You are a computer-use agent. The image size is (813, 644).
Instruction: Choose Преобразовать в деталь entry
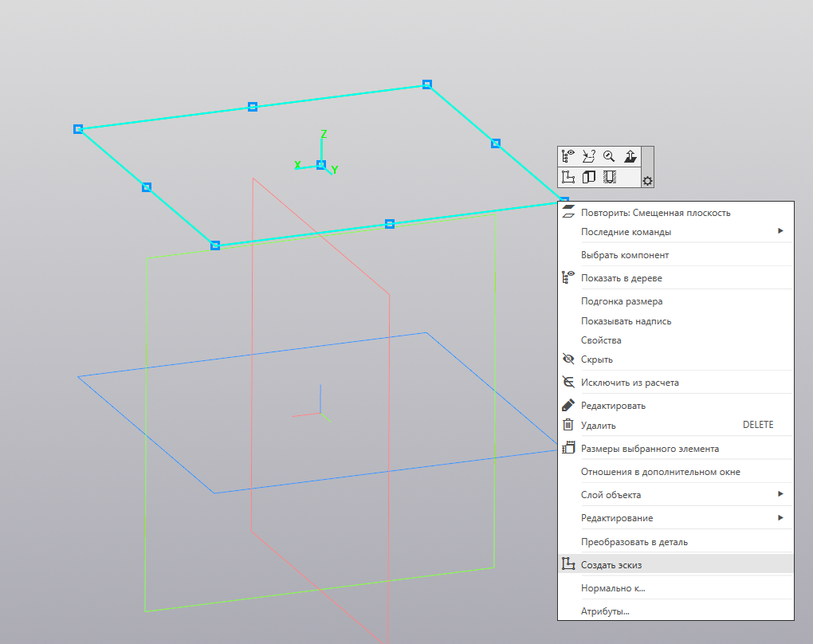676,542
